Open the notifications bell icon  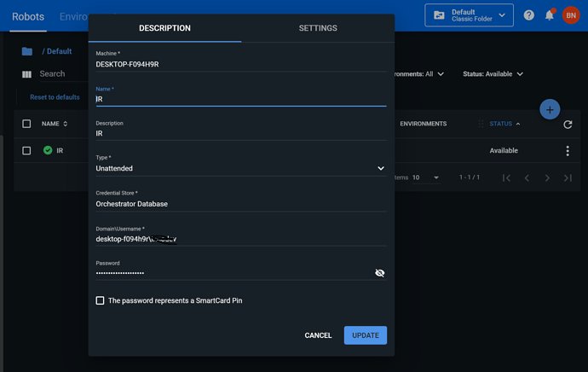[x=550, y=15]
